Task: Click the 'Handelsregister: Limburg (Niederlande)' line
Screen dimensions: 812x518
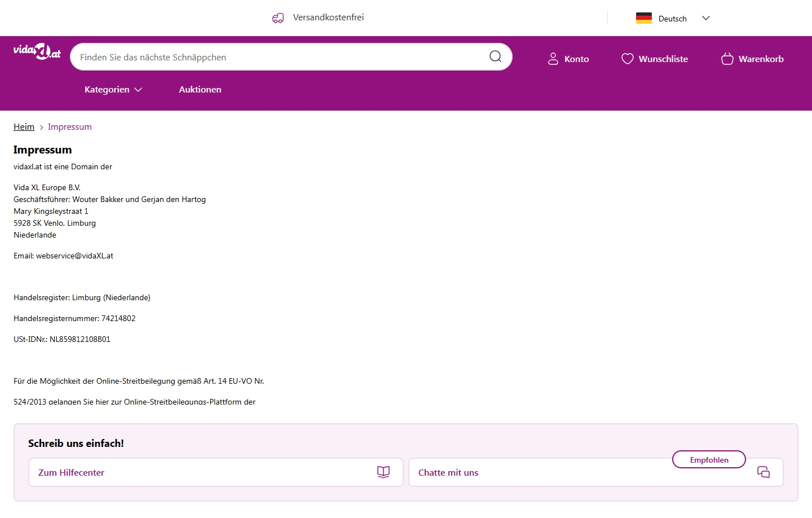Action: pos(82,297)
